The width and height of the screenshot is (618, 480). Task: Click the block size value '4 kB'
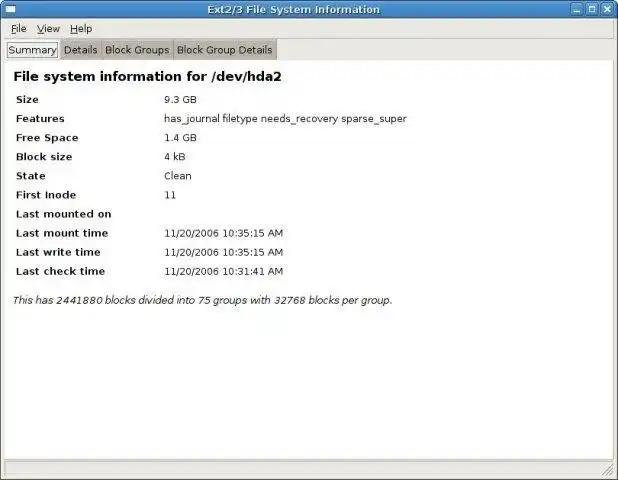(x=175, y=157)
